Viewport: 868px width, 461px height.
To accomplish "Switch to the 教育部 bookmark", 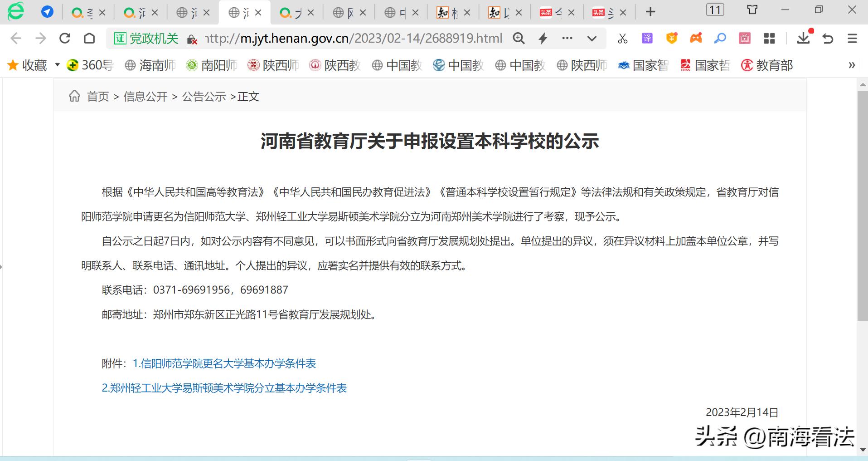I will click(766, 65).
